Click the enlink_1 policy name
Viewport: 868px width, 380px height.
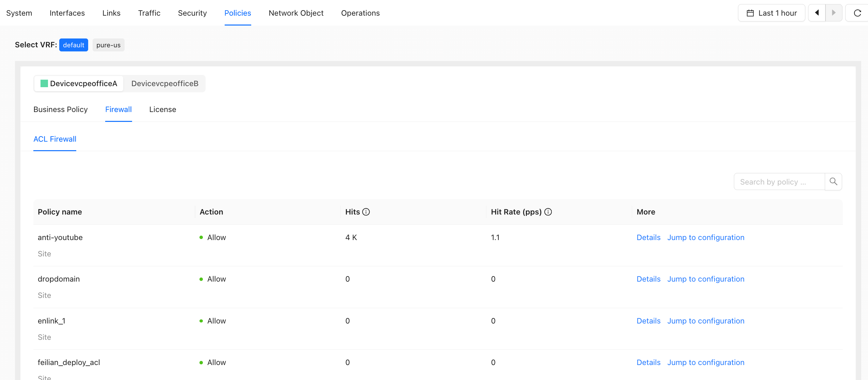51,321
